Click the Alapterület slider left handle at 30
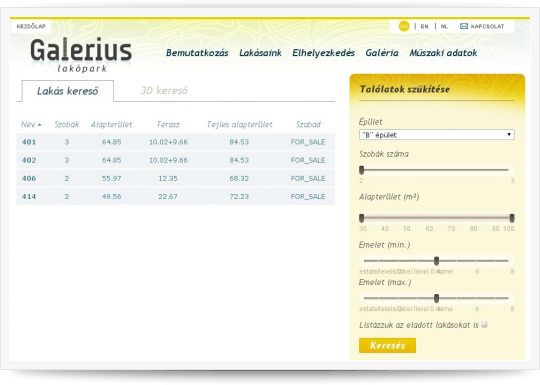Image resolution: width=540 pixels, height=385 pixels. (x=361, y=218)
